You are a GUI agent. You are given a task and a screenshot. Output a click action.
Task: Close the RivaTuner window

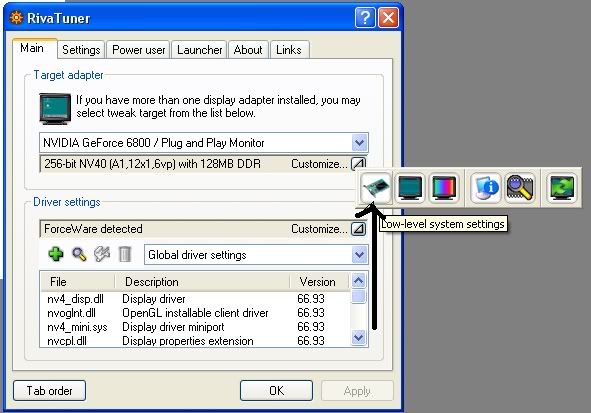[389, 17]
